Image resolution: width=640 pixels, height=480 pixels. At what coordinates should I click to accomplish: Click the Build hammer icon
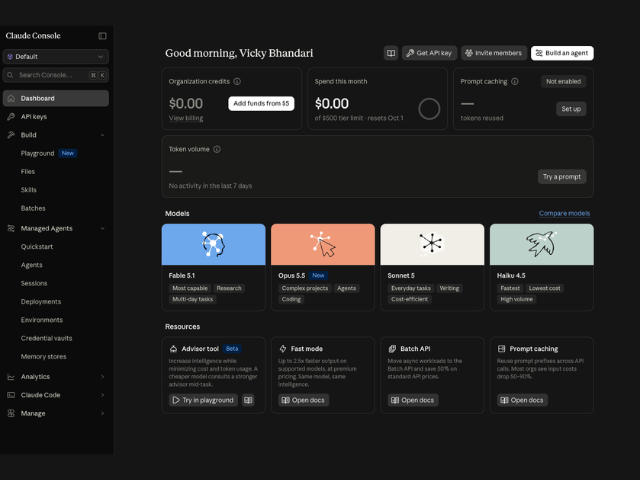11,135
